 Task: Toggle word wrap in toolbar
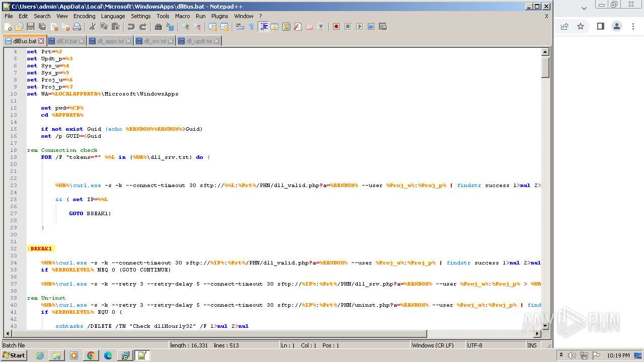pyautogui.click(x=240, y=27)
